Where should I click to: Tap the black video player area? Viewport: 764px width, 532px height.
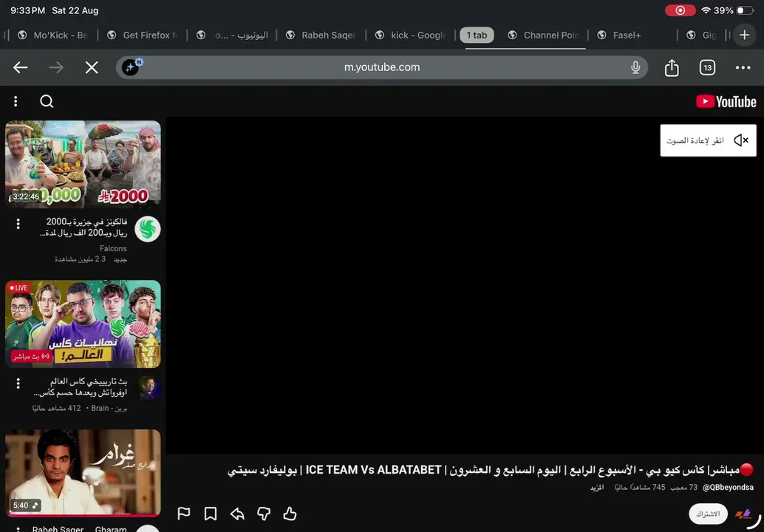tap(464, 285)
